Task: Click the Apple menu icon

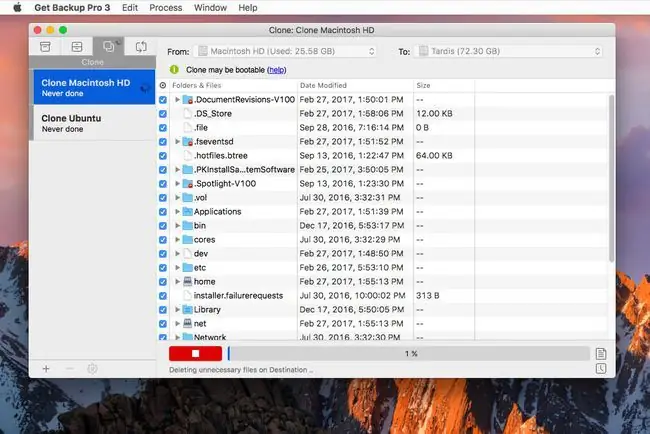Action: (17, 7)
